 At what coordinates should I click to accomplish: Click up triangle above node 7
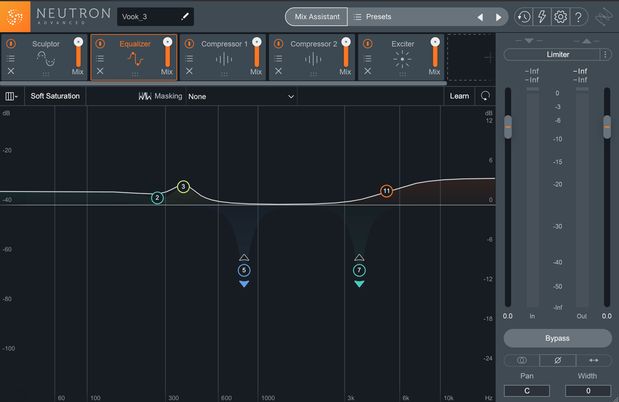(x=359, y=258)
